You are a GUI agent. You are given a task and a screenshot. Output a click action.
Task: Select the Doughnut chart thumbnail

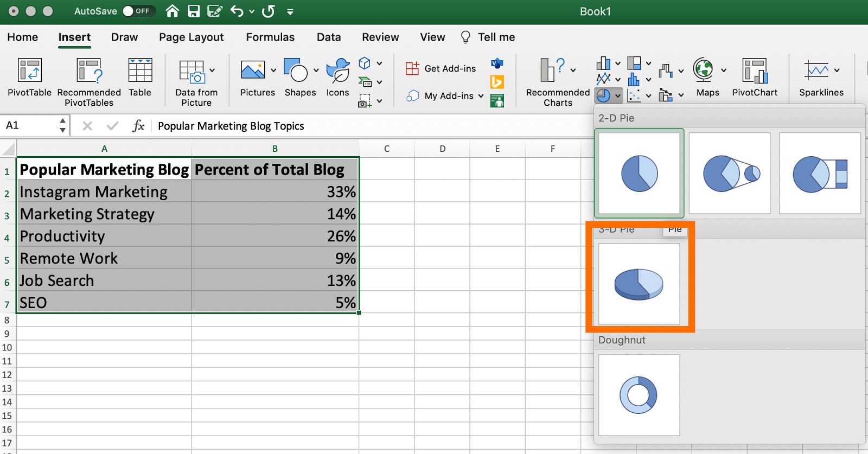(639, 395)
